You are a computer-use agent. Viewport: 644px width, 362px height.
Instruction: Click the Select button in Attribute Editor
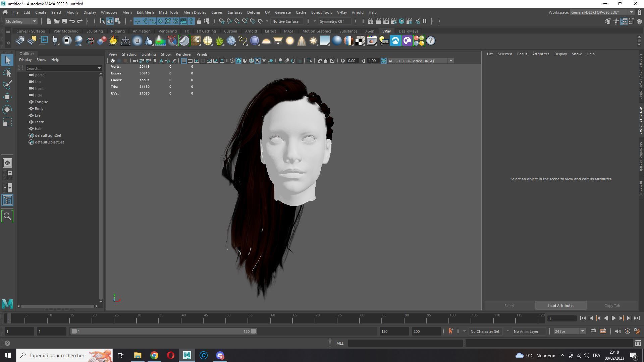click(x=509, y=306)
